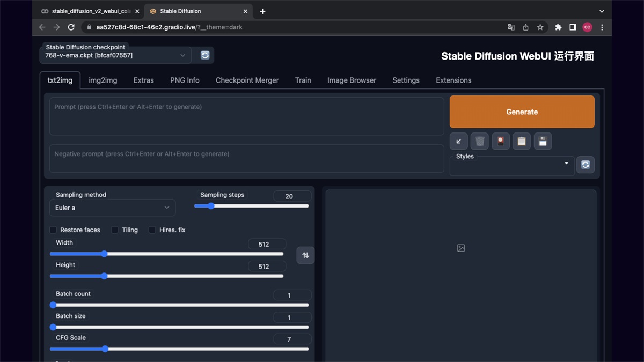Clear the prompt with the trash icon
The image size is (644, 362).
[479, 141]
